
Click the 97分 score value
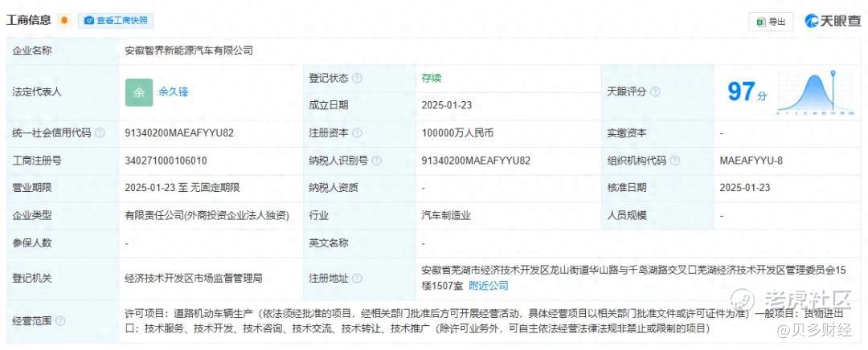click(x=747, y=92)
